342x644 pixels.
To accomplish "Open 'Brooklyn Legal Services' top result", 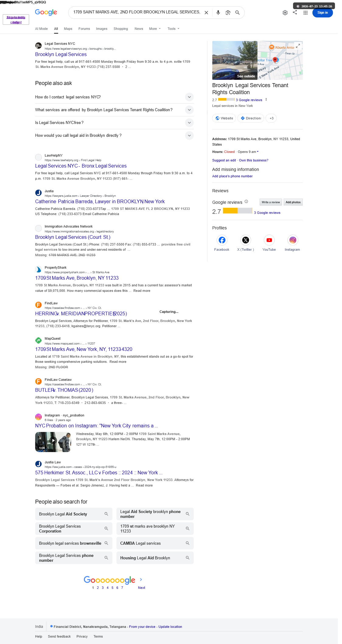I will [x=61, y=54].
